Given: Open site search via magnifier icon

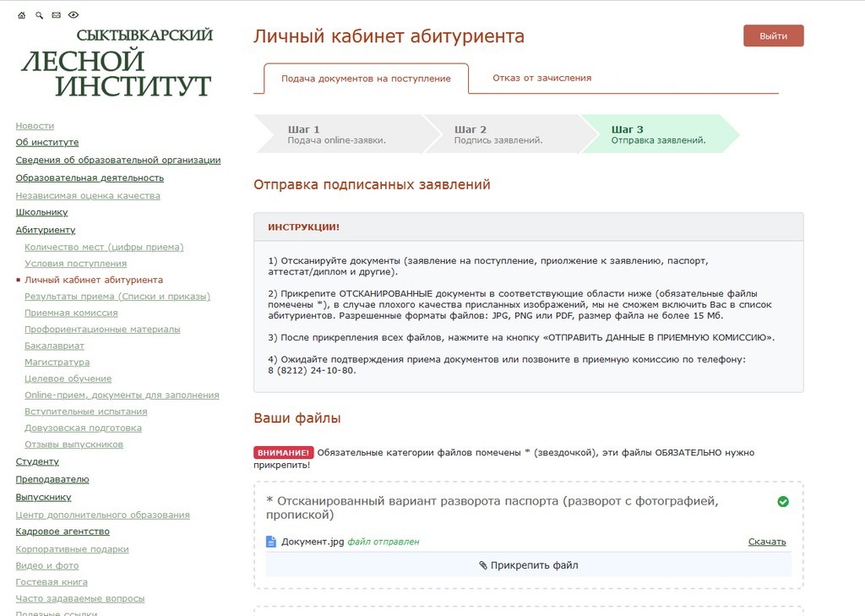Looking at the screenshot, I should [39, 15].
